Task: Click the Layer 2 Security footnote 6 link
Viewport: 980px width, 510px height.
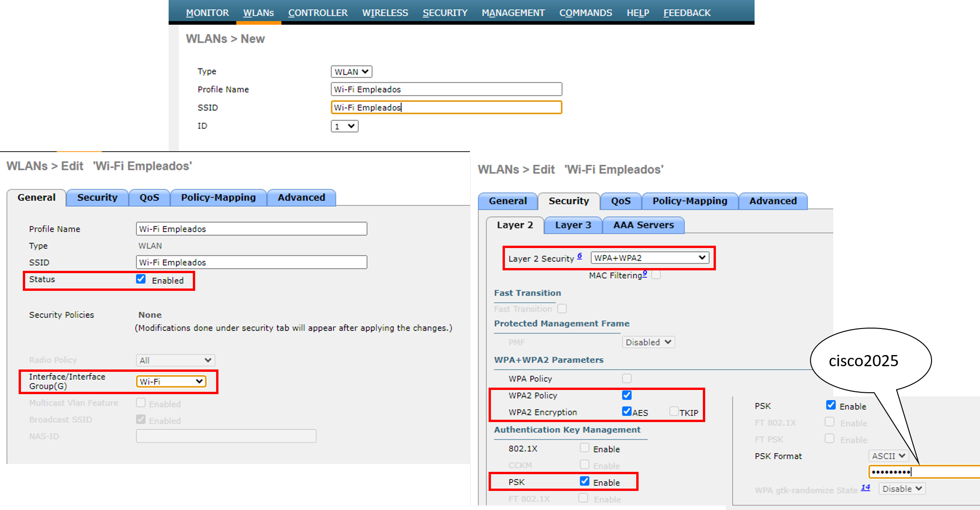Action: click(x=579, y=256)
